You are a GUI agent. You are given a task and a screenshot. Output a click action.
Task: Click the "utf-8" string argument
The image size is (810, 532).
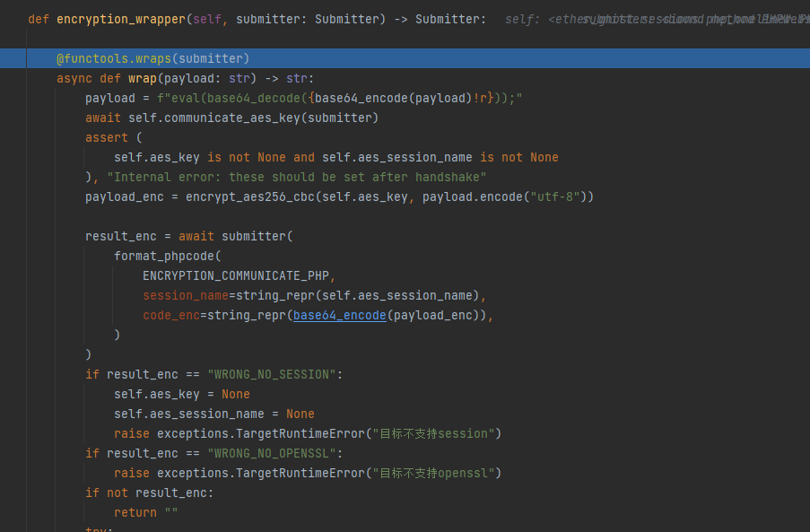tap(555, 196)
